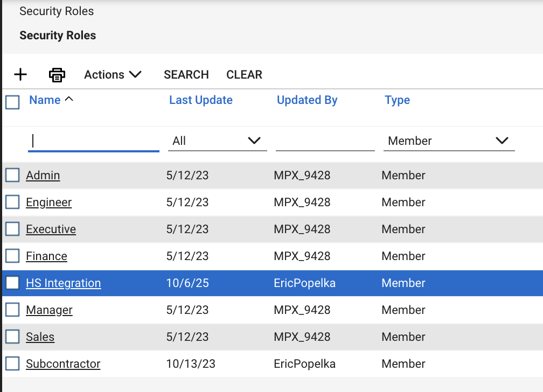Click the add new security role icon
This screenshot has height=392, width=543.
tap(20, 75)
